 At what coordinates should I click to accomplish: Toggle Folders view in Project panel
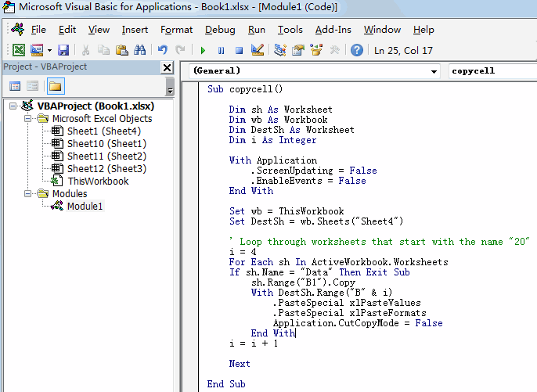coord(56,86)
